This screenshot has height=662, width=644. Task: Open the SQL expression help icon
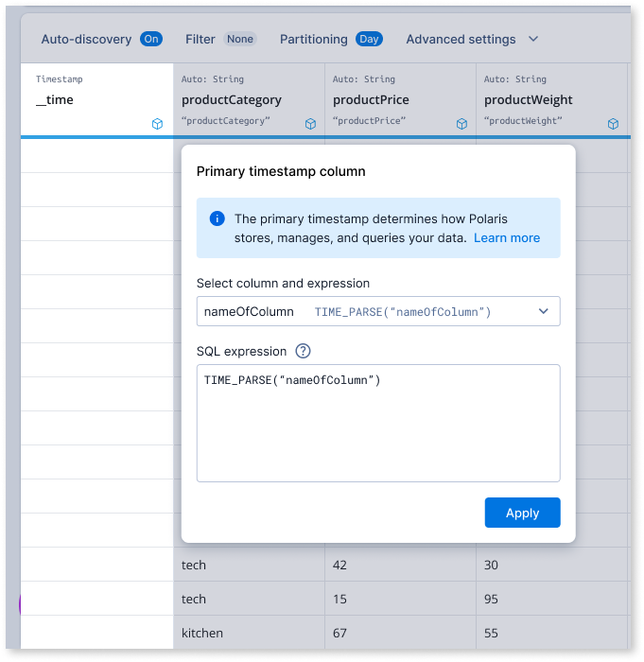[303, 351]
